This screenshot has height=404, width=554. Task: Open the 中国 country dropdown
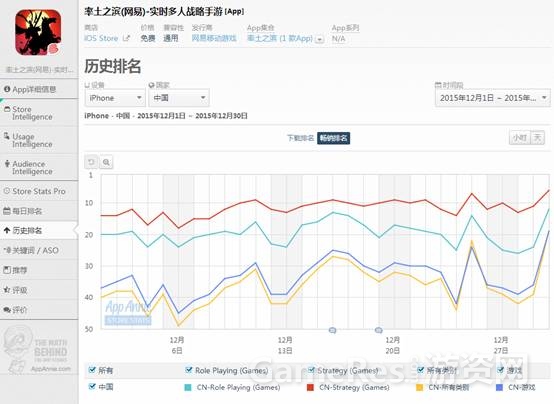(179, 98)
